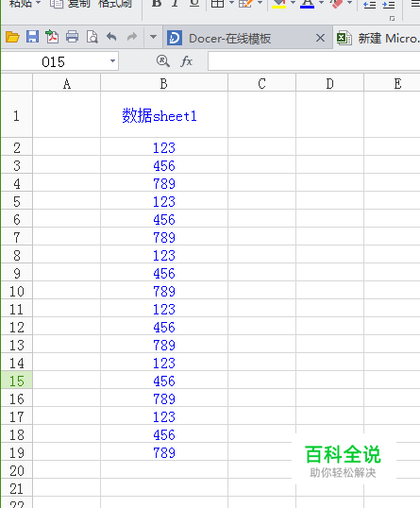Image resolution: width=420 pixels, height=508 pixels.
Task: Select row 20 header
Action: tap(16, 470)
